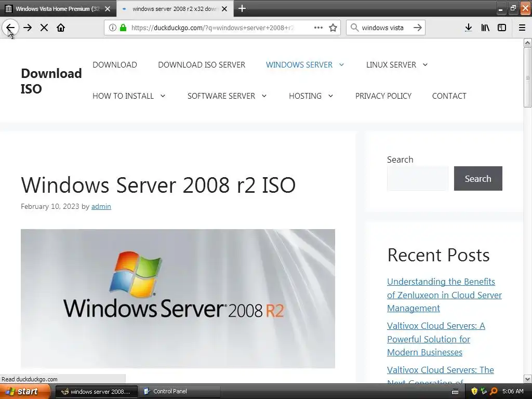Open the admin author link
The image size is (532, 399).
coord(101,206)
